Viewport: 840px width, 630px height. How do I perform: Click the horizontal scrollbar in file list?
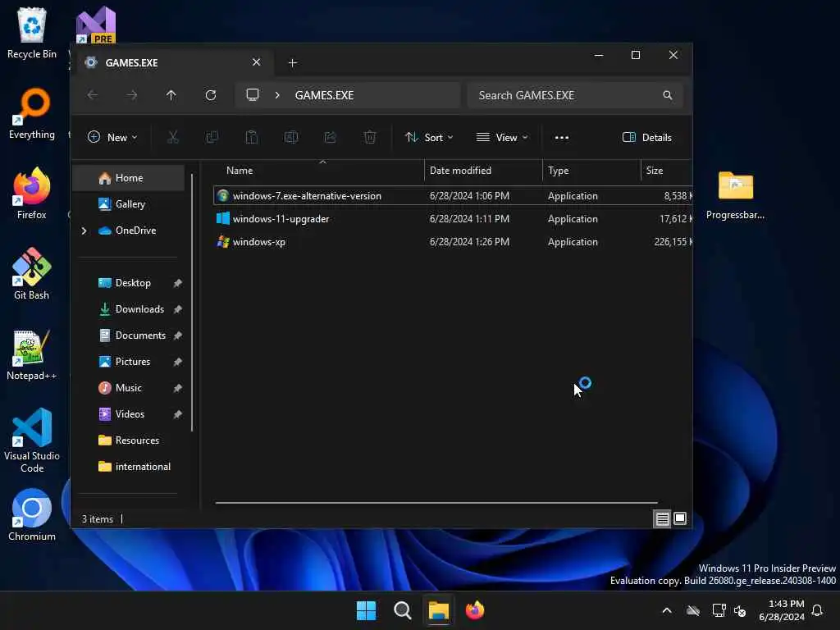click(x=436, y=503)
